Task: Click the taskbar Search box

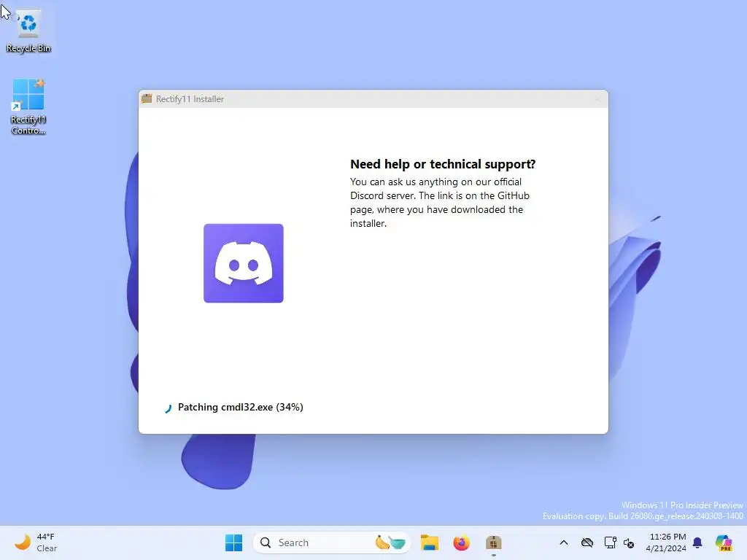Action: (x=332, y=542)
